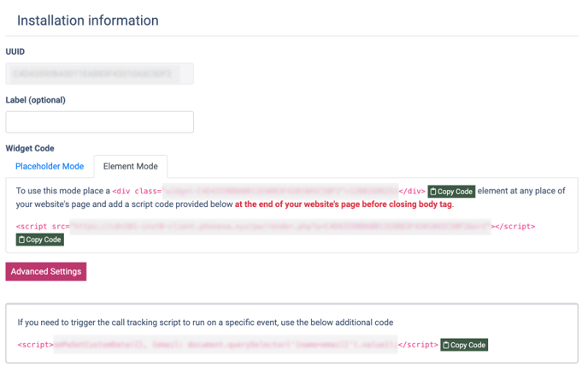
Task: Click the UUID field label
Action: [x=15, y=51]
